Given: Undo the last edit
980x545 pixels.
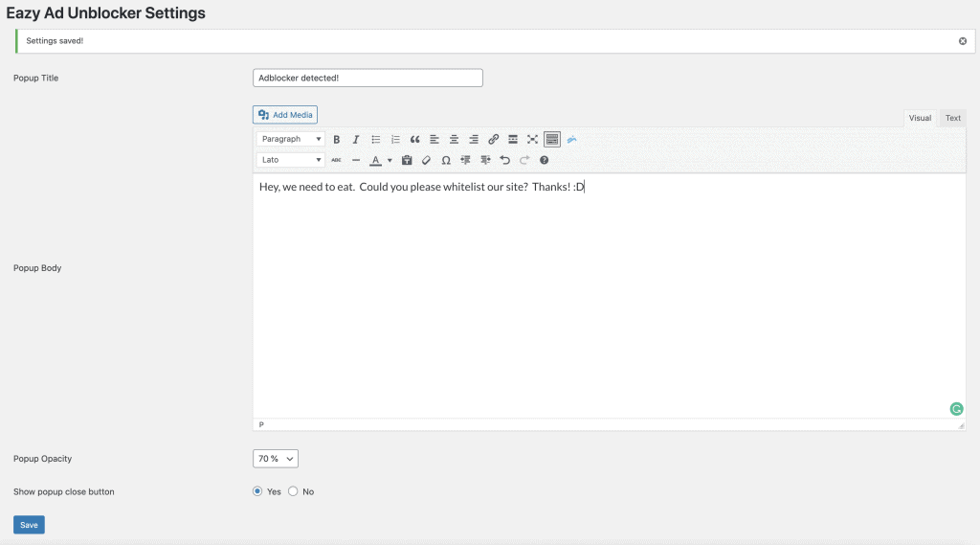Looking at the screenshot, I should click(x=505, y=160).
